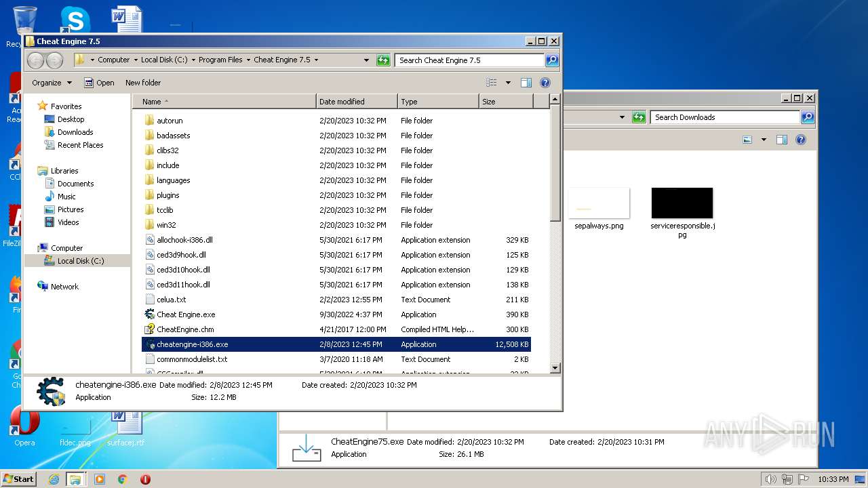Click New folder in the toolbar
868x488 pixels.
(x=143, y=83)
